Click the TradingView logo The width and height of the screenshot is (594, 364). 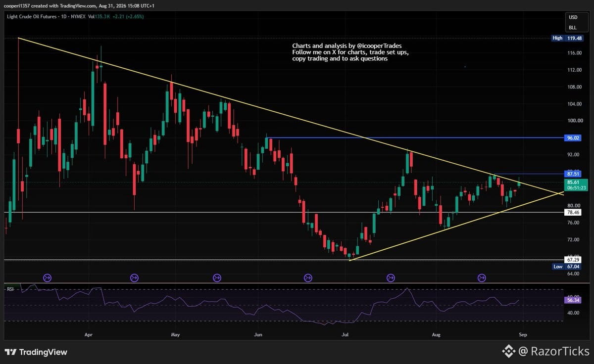pyautogui.click(x=36, y=352)
